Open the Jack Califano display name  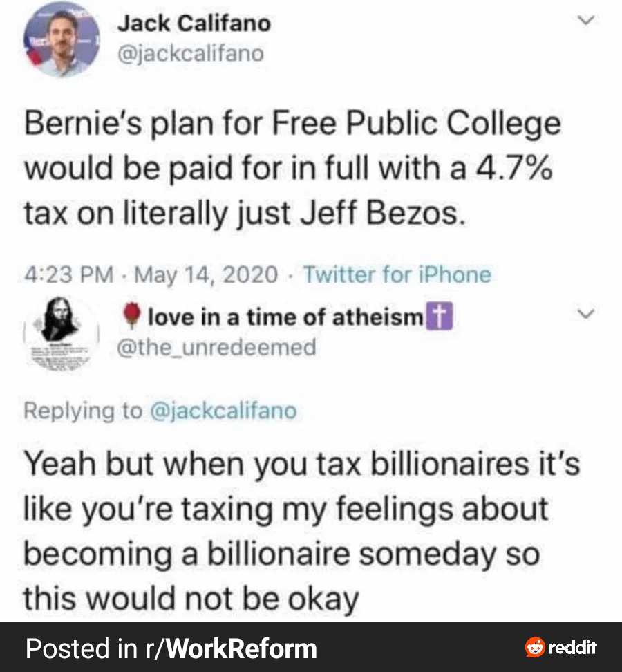[194, 24]
